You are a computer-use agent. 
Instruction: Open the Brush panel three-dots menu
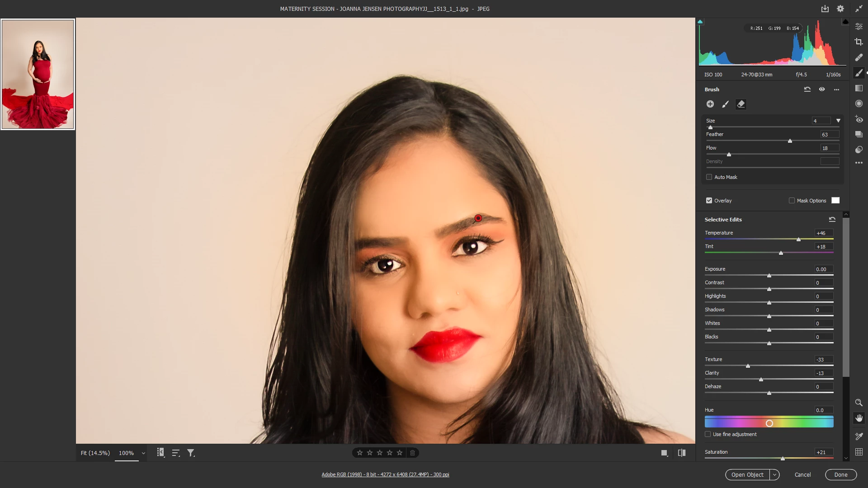click(836, 89)
